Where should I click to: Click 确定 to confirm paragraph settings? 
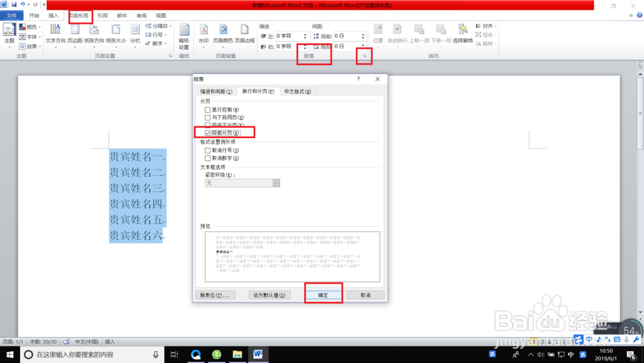pos(323,295)
